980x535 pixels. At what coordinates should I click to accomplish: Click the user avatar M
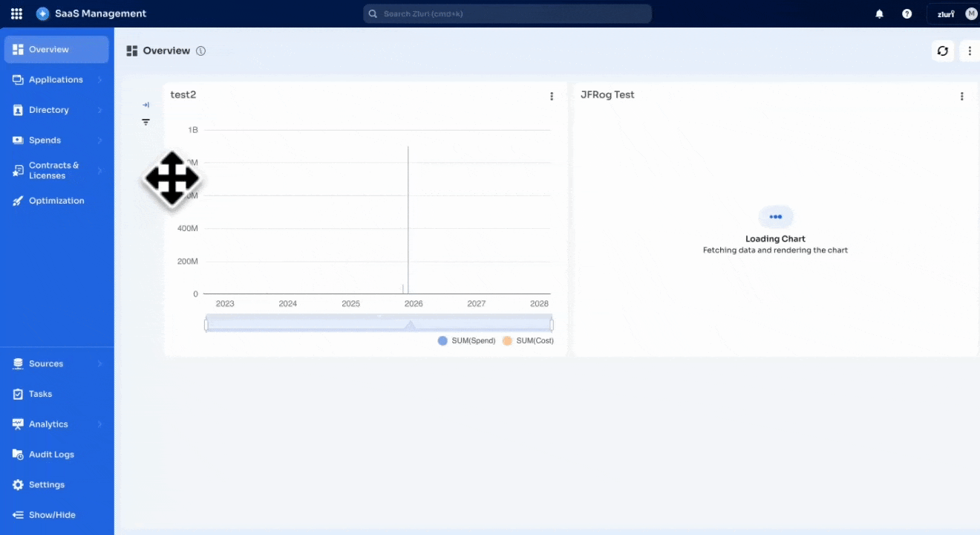971,13
